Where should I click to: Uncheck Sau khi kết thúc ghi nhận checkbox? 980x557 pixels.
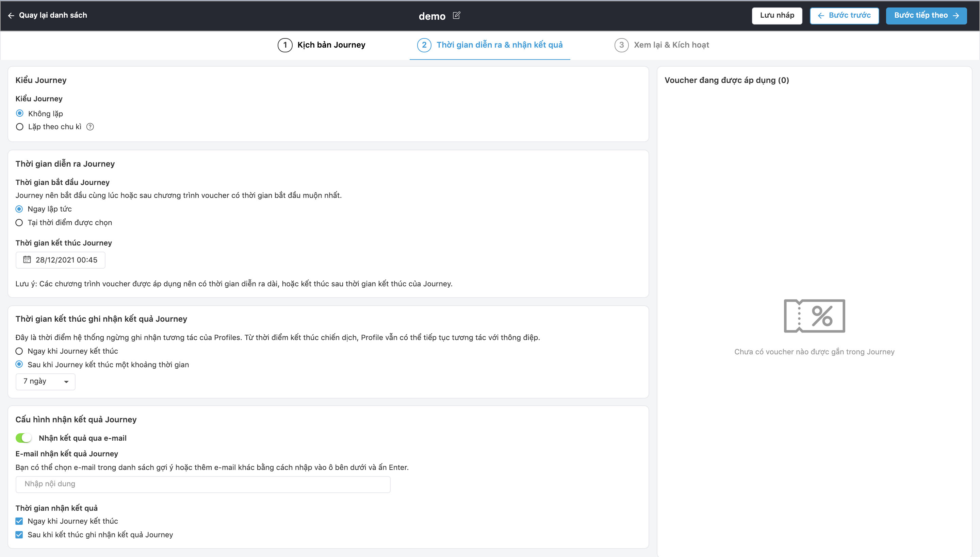point(19,535)
